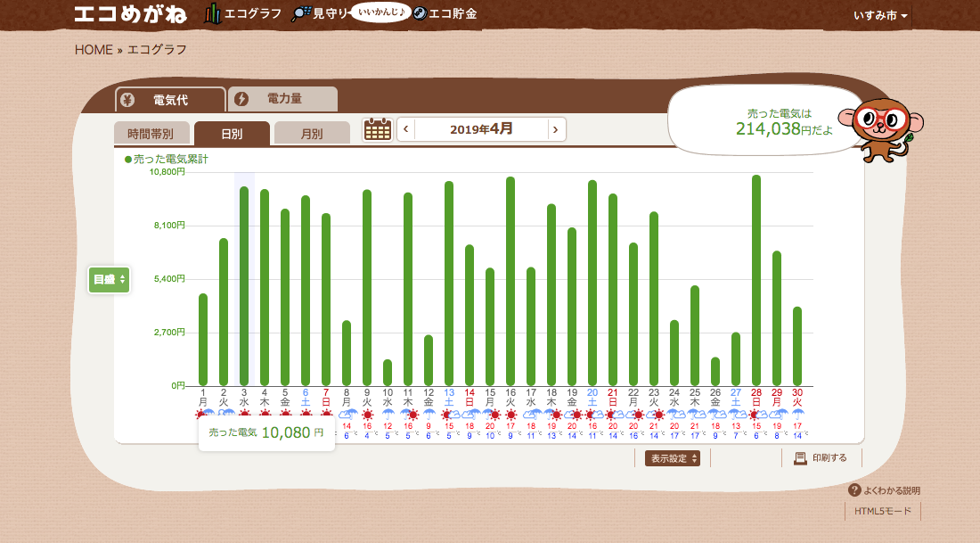Click the エコグラフ bar chart icon
The height and width of the screenshot is (543, 980).
point(213,14)
